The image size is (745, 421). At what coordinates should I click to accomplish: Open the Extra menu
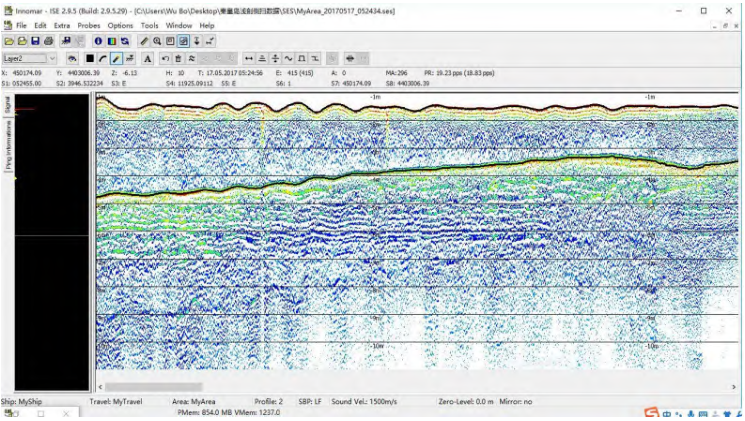pos(62,25)
